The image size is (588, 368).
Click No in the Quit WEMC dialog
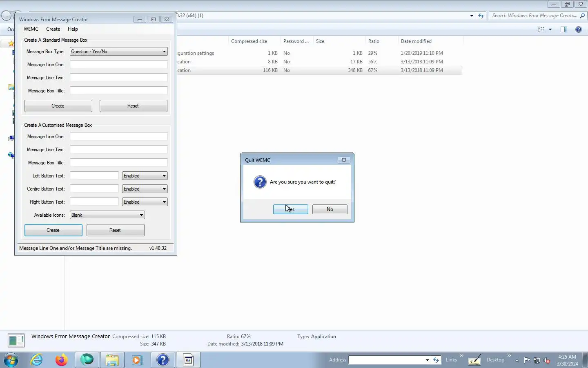330,209
